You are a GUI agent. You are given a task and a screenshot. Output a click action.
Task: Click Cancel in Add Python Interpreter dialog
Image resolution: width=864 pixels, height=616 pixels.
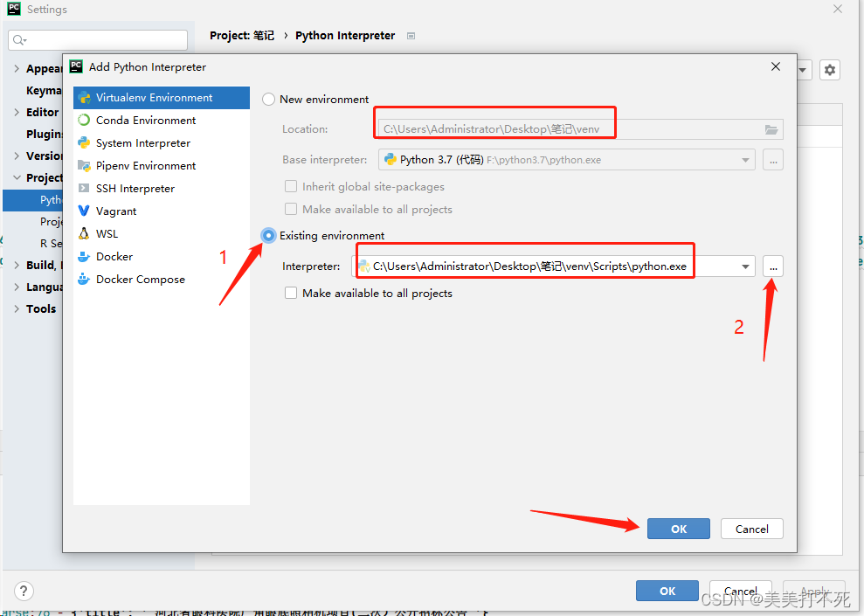point(751,529)
